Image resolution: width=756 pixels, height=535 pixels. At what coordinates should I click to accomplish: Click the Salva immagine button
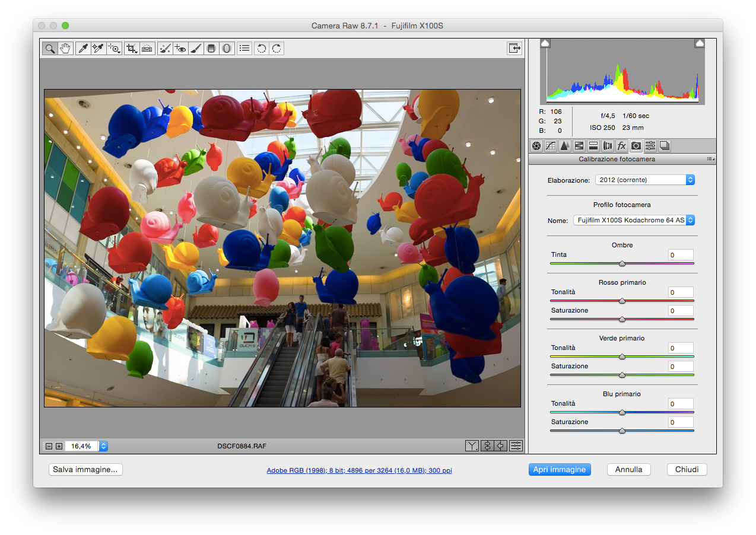tap(85, 469)
